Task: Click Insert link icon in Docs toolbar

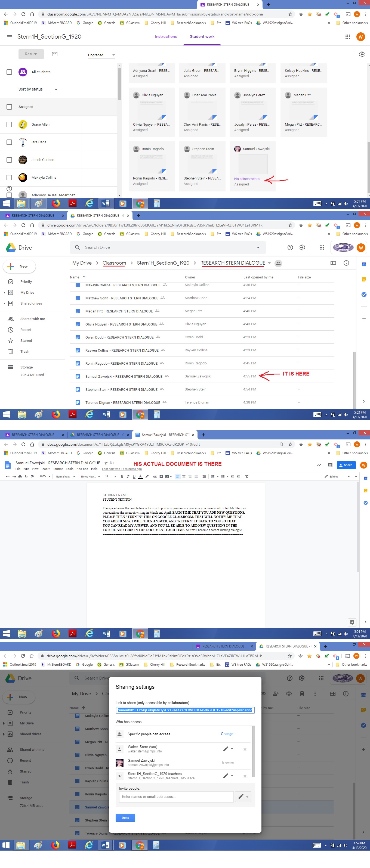Action: coord(155,476)
